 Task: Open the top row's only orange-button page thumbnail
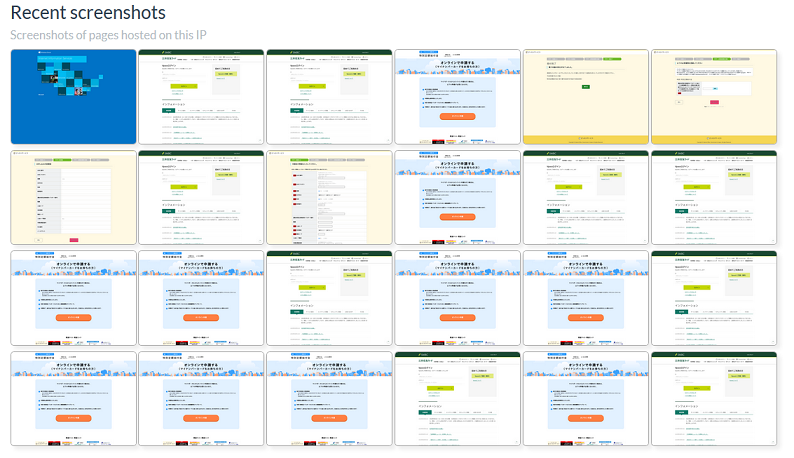point(458,97)
